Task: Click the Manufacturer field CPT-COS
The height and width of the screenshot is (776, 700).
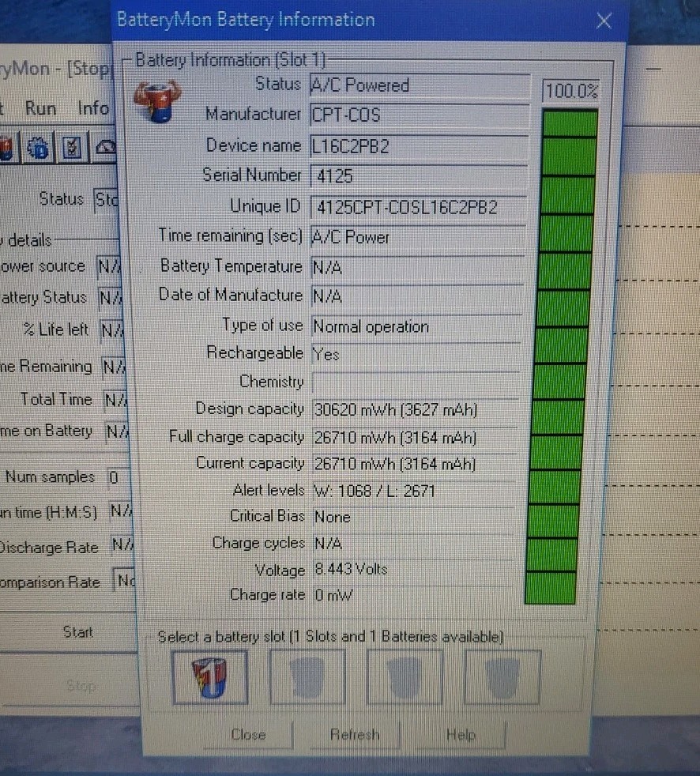Action: pyautogui.click(x=419, y=115)
